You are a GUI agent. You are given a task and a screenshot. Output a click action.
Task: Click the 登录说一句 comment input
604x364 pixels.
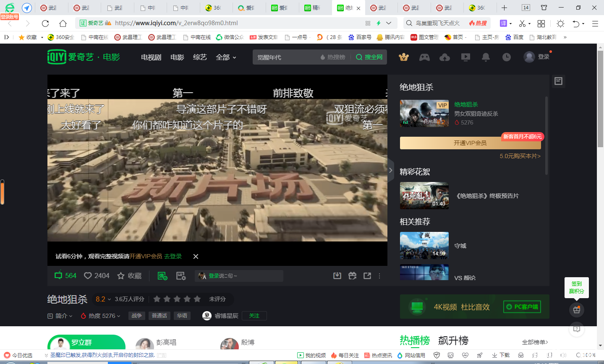(239, 276)
